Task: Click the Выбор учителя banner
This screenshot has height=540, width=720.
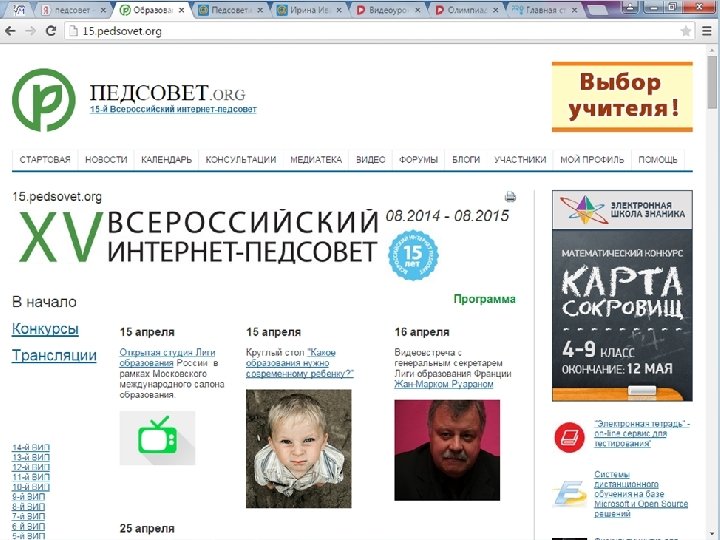Action: click(622, 97)
